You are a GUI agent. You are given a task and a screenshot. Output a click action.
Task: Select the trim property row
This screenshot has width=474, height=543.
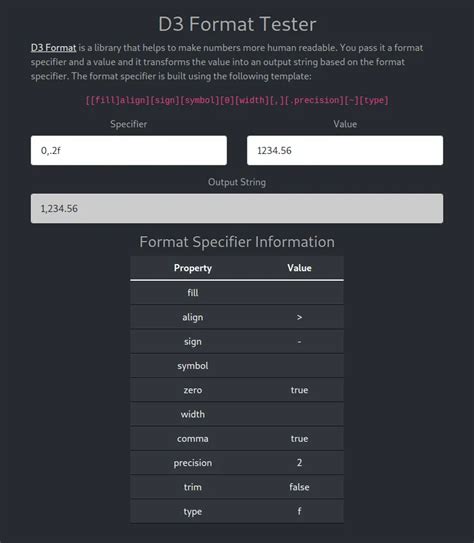(x=237, y=487)
